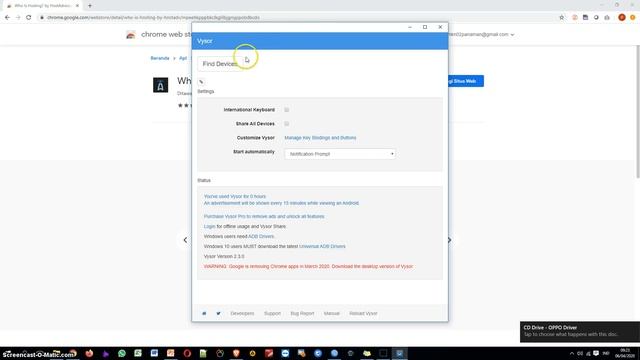Click the Login link for offline usage
Screen dimensions: 640x360
point(209,226)
